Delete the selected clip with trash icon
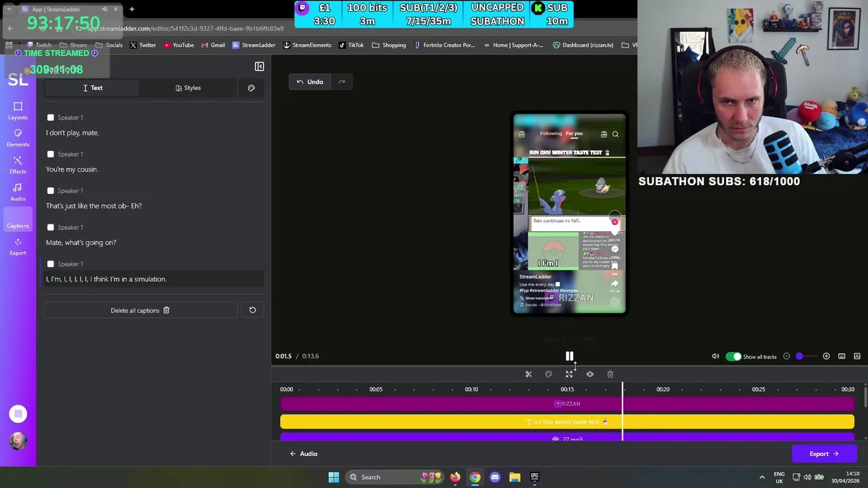Image resolution: width=868 pixels, height=488 pixels. click(610, 374)
